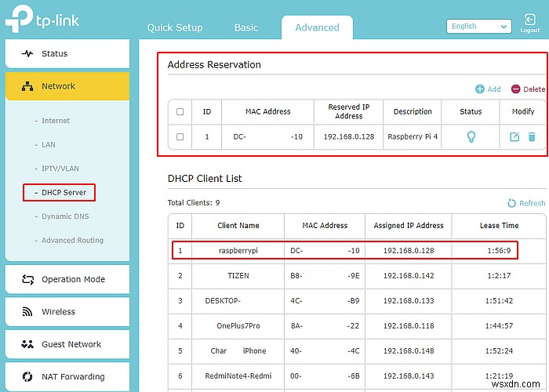
Task: Edit the Raspberry Pi 4 reservation entry
Action: (514, 136)
